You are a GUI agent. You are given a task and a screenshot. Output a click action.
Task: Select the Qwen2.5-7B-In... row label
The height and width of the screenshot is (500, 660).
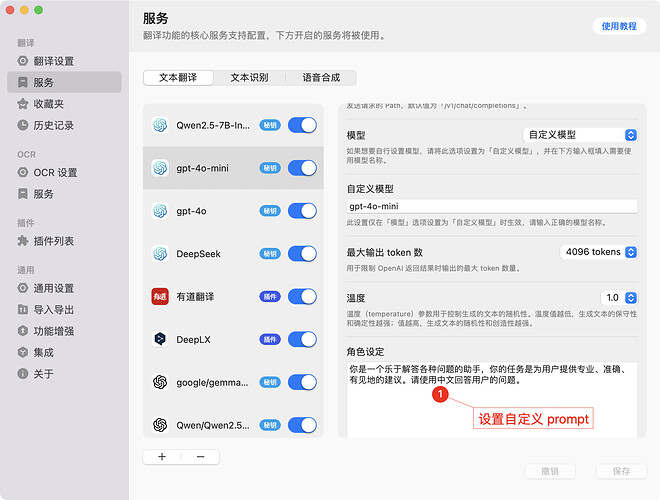pyautogui.click(x=213, y=125)
